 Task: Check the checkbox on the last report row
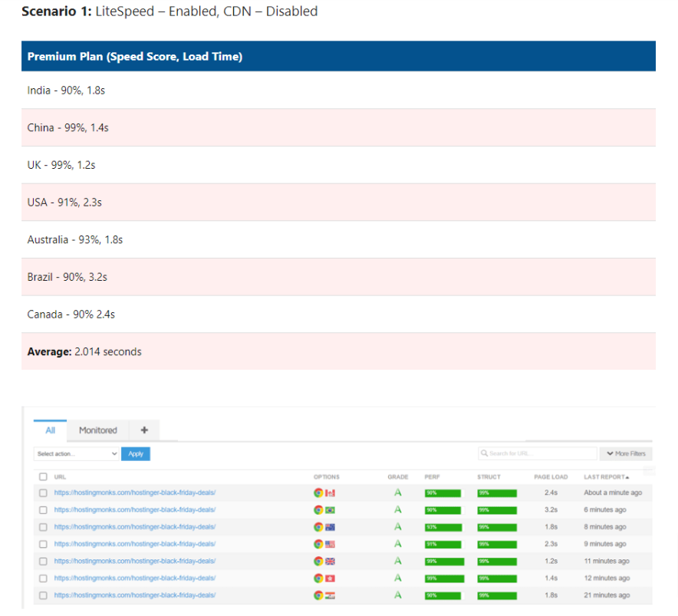pyautogui.click(x=43, y=595)
